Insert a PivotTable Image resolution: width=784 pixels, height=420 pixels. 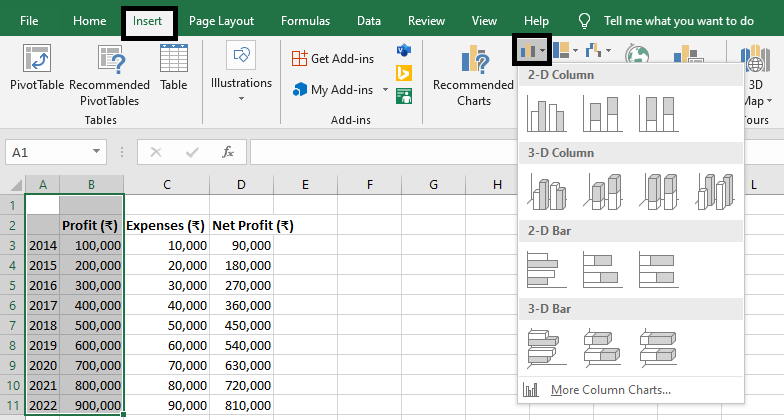click(37, 67)
